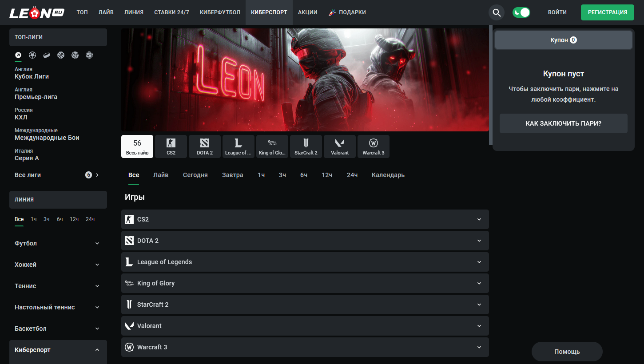Click the StarCraft 2 logo in Игры list
The height and width of the screenshot is (364, 644).
pyautogui.click(x=129, y=305)
